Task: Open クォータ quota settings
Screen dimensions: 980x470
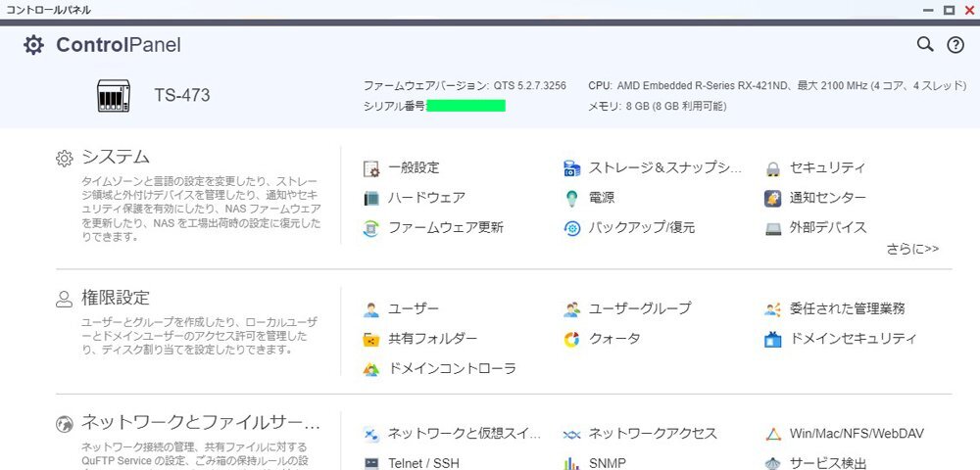Action: pos(614,339)
